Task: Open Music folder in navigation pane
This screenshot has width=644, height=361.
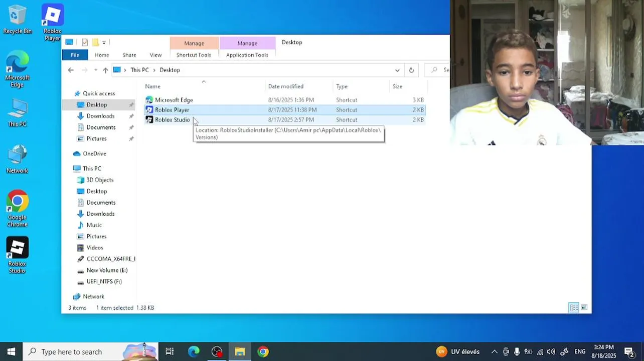Action: pos(94,225)
